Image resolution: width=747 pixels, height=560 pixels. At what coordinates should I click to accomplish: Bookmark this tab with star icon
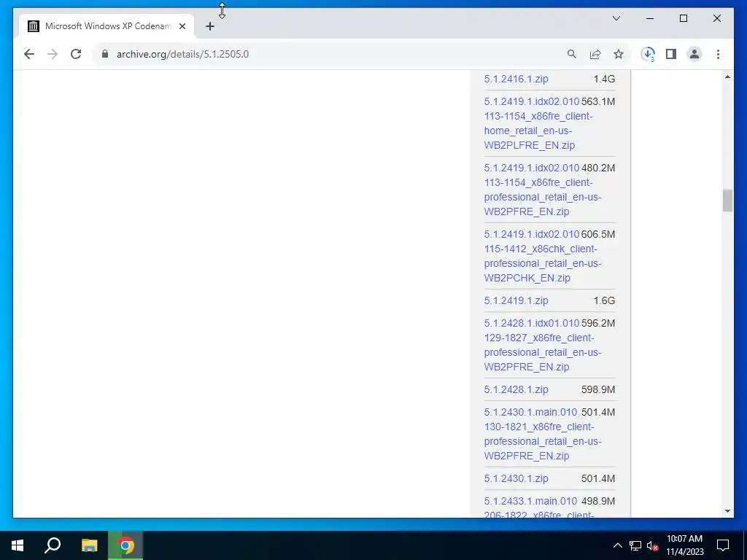(619, 54)
